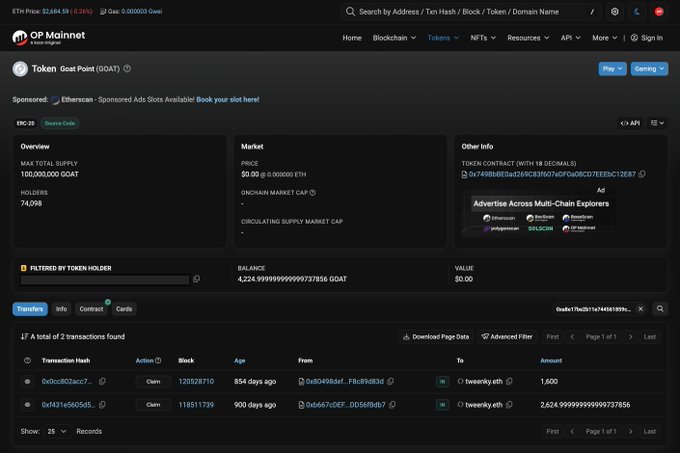Expand the Tokens menu
This screenshot has height=453, width=680.
[443, 38]
